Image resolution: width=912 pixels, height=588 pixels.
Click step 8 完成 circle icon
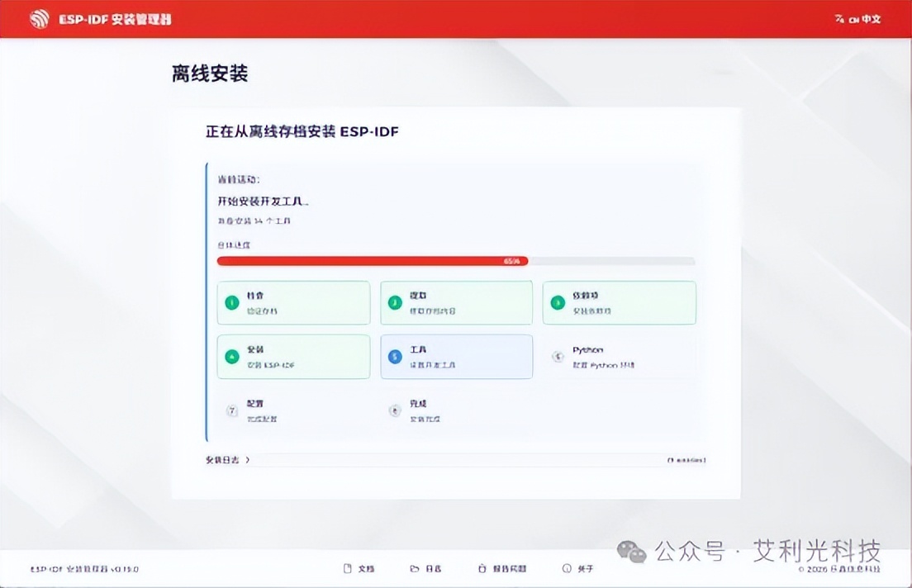[x=395, y=410]
